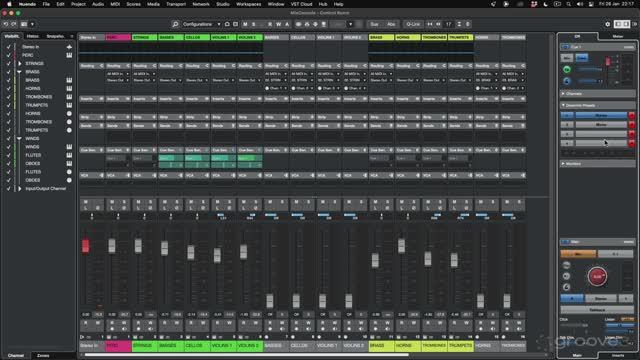Enable Write automation on Stereo In channel
640x360 pixels.
[98, 323]
